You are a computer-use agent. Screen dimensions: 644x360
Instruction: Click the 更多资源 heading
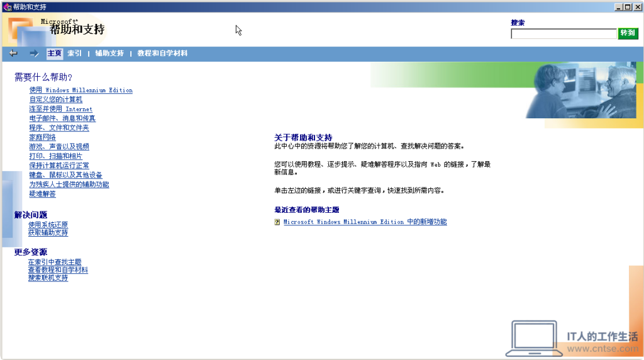pyautogui.click(x=31, y=252)
